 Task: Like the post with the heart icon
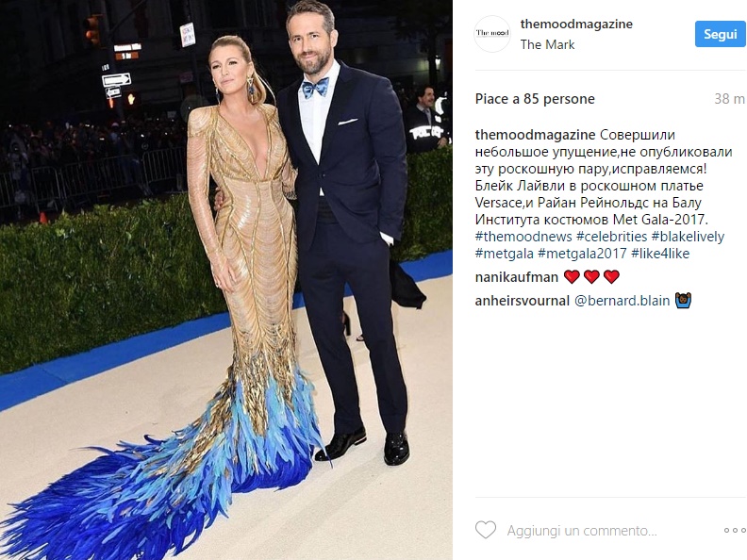[x=486, y=530]
